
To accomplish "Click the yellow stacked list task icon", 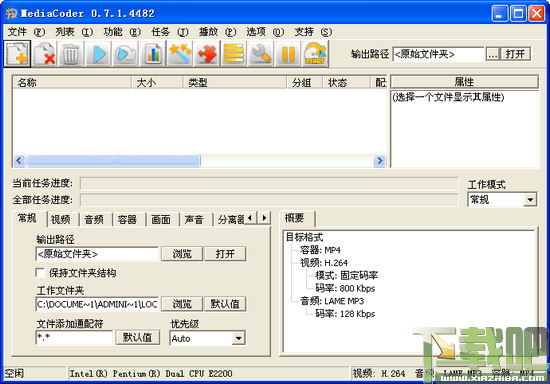I will pyautogui.click(x=234, y=54).
